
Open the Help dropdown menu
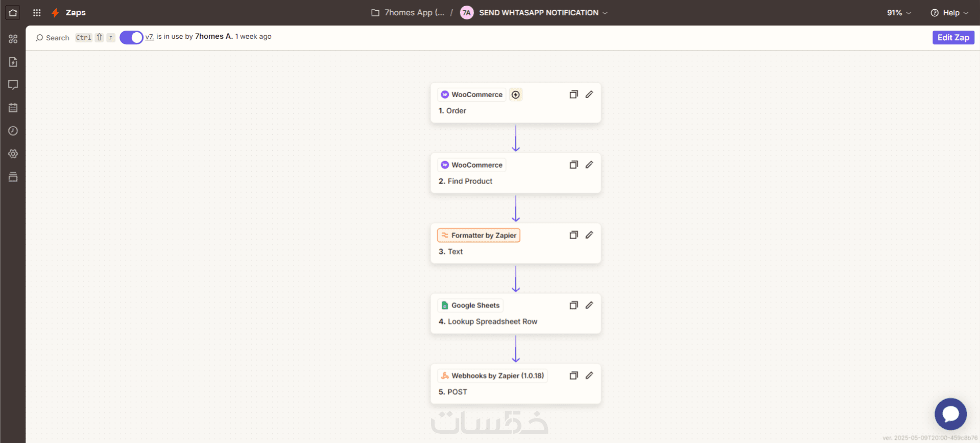949,13
